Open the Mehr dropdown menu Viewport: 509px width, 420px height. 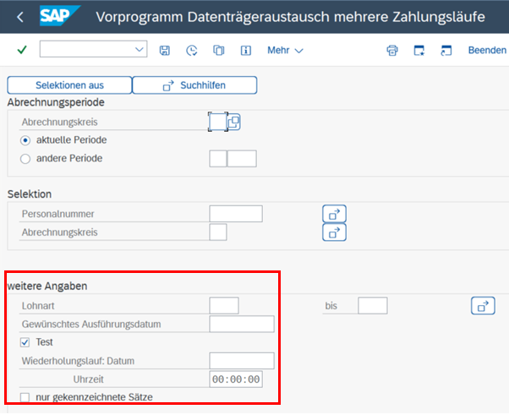point(285,51)
